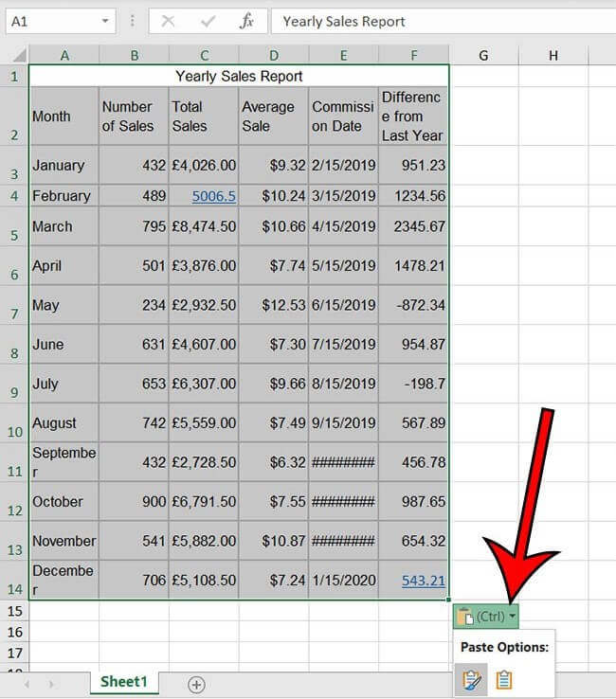Select the merged Yearly Sales Report title cell

(x=239, y=76)
